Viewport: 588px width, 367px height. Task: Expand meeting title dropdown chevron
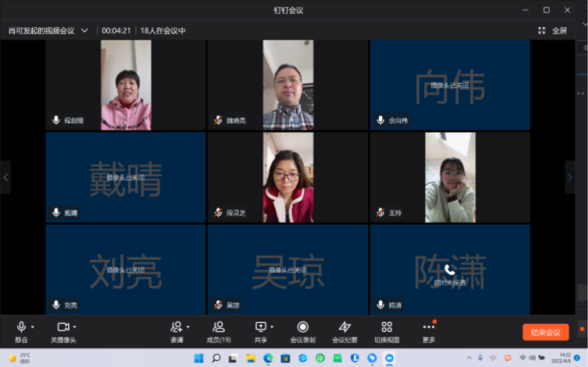coord(85,31)
